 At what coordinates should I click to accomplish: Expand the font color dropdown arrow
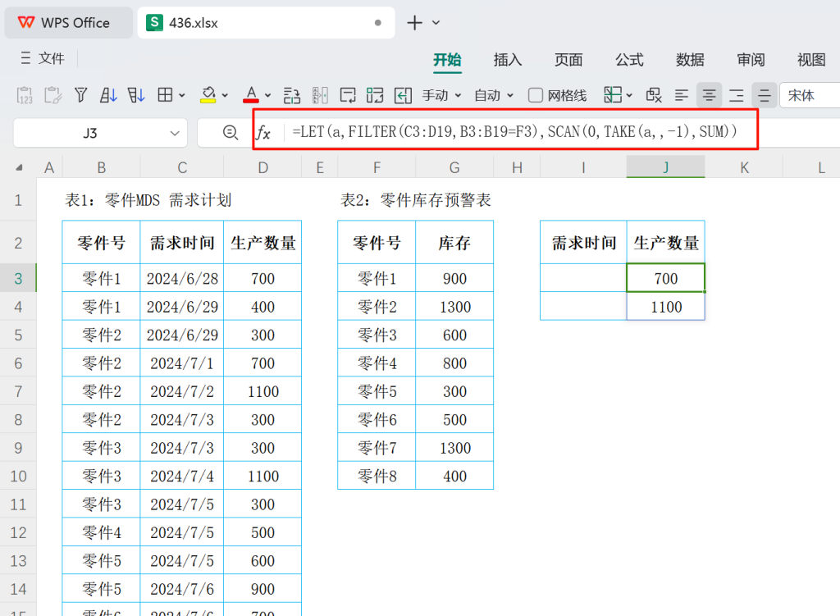tap(268, 96)
